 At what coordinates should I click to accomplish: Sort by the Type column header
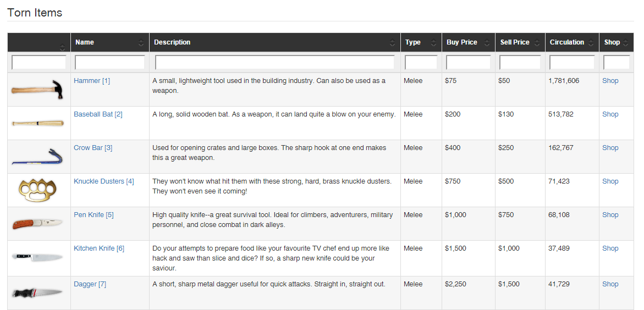click(412, 42)
